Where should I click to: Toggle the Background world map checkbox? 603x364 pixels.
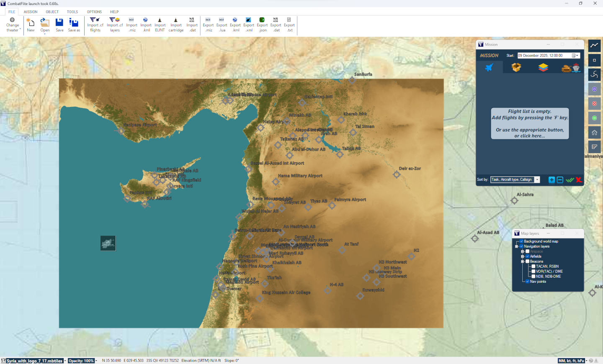click(x=521, y=241)
